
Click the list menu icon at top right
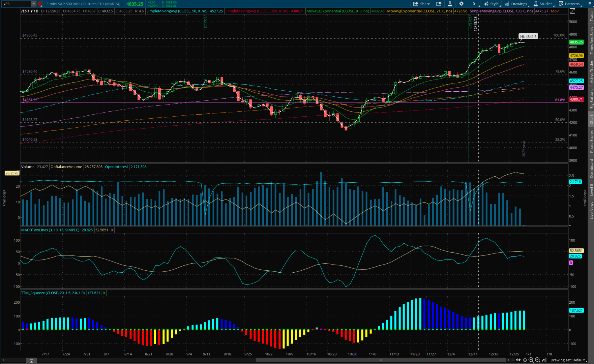(x=589, y=4)
